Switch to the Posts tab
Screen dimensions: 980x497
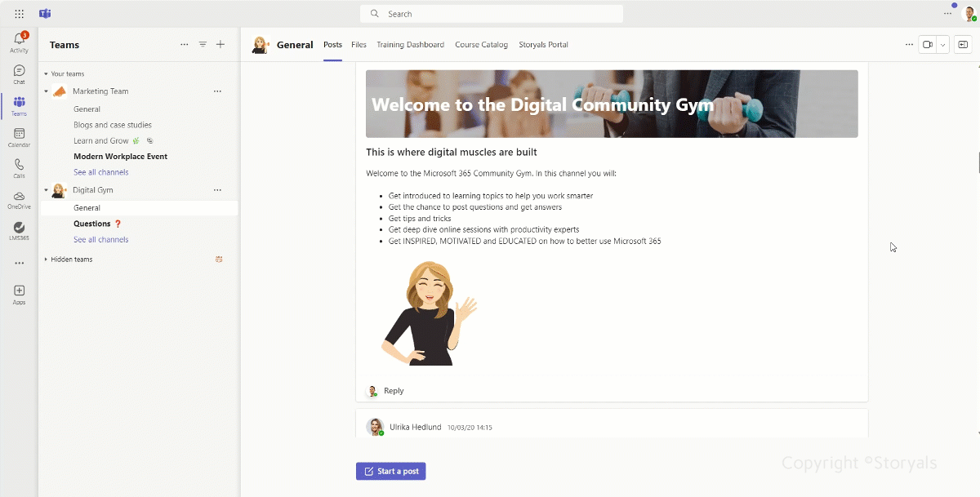point(332,45)
